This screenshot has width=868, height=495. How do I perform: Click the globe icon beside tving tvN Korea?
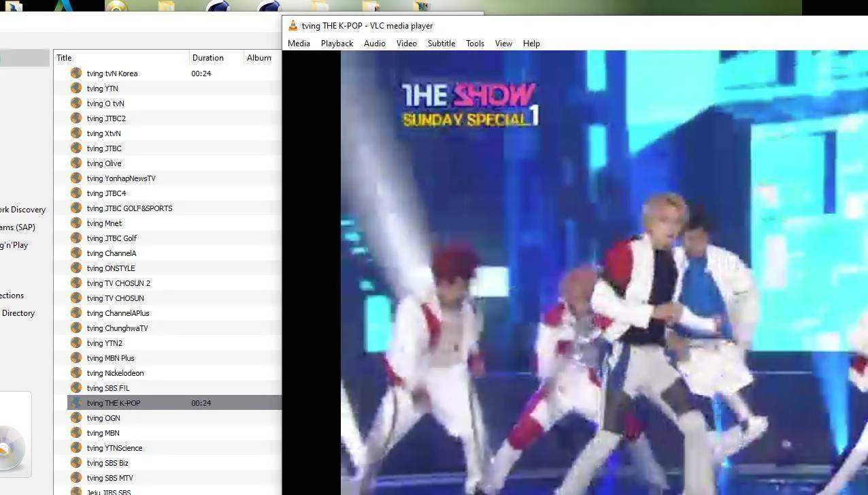tap(76, 74)
